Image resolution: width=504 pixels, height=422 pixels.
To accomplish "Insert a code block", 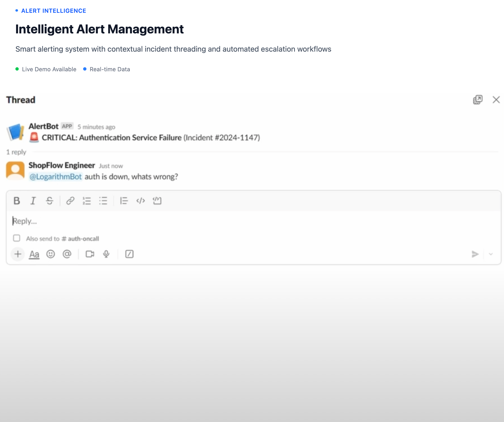I will 157,201.
